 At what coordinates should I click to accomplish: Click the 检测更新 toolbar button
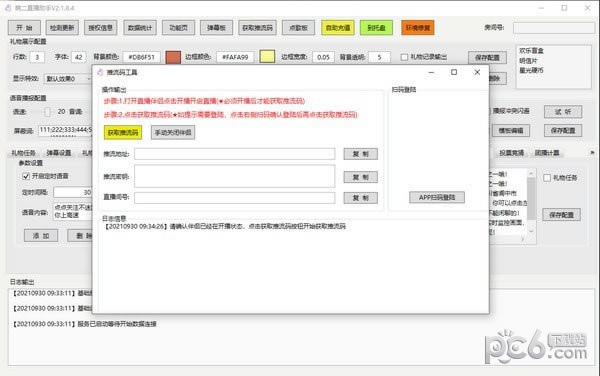(x=62, y=28)
